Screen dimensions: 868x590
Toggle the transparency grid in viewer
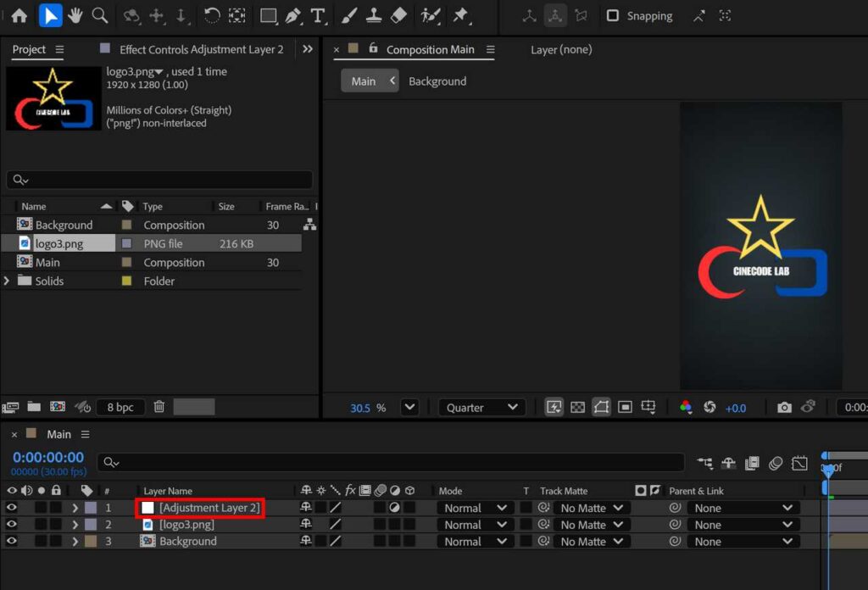[x=577, y=408]
